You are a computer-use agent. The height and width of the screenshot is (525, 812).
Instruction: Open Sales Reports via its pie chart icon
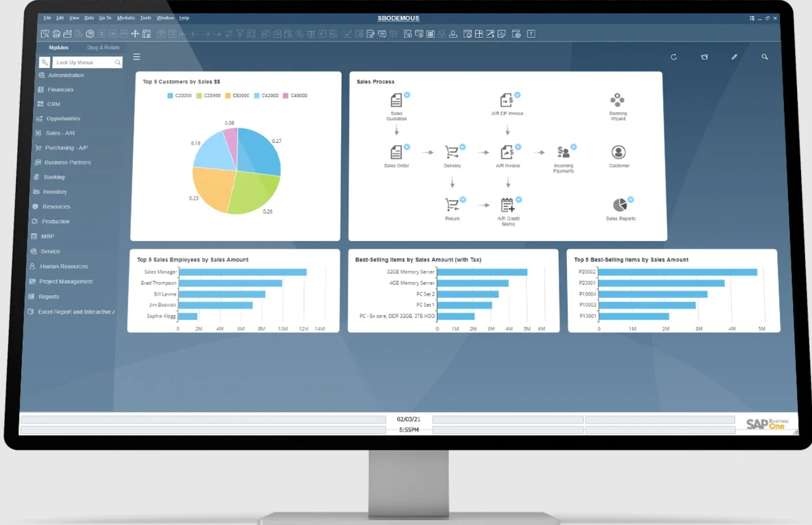tap(619, 205)
